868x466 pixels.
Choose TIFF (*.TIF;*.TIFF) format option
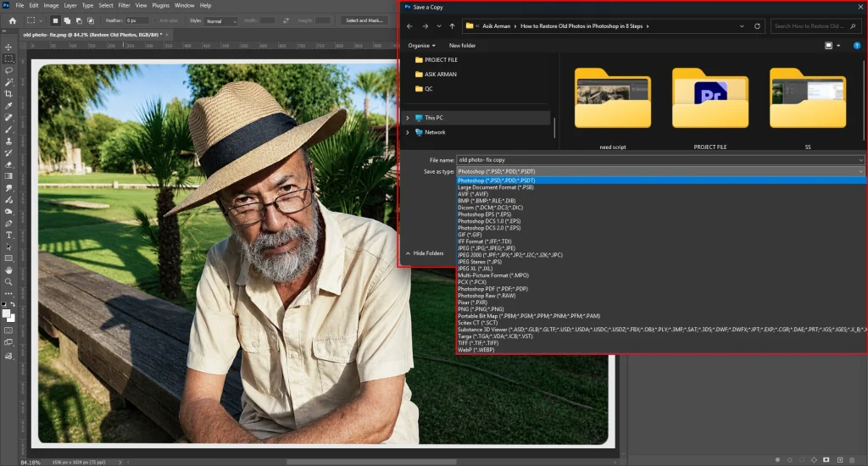(478, 343)
